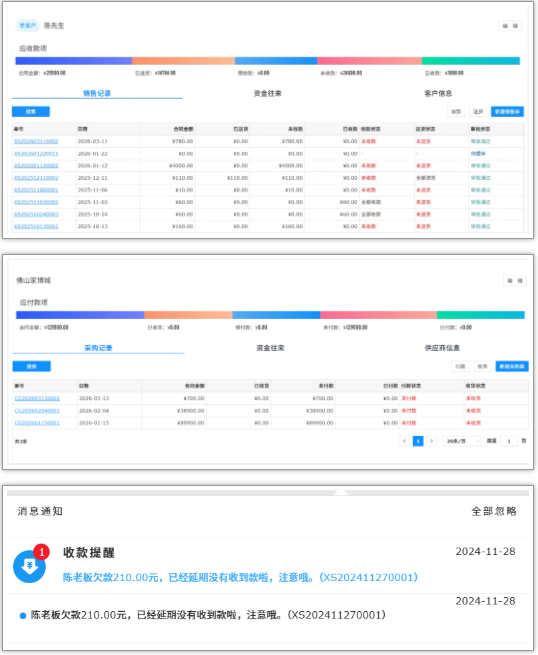Click 待提审 status in 2026-01-22 row
538x655 pixels.
coord(478,154)
